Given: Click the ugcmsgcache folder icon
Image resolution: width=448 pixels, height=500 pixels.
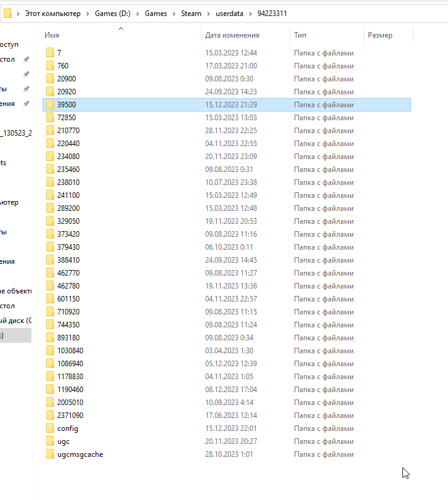Looking at the screenshot, I should (x=50, y=454).
